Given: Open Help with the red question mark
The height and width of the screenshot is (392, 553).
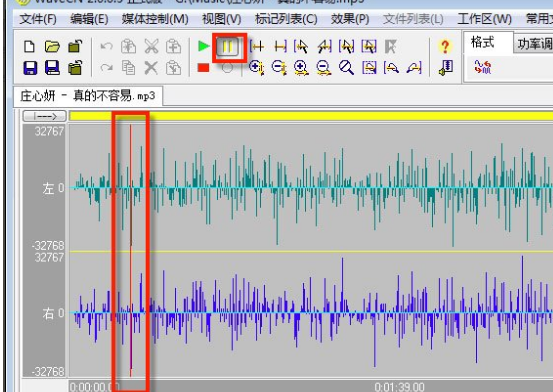Looking at the screenshot, I should pyautogui.click(x=445, y=46).
